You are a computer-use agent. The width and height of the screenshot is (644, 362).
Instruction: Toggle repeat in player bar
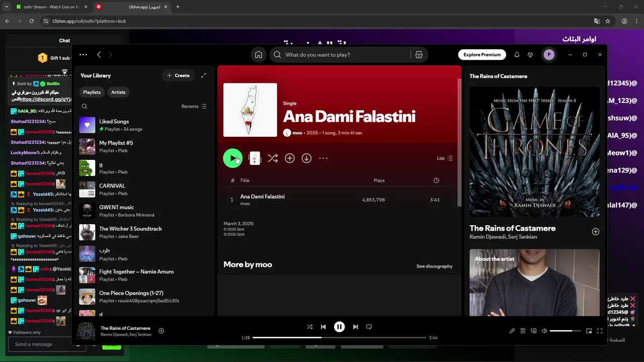(369, 327)
